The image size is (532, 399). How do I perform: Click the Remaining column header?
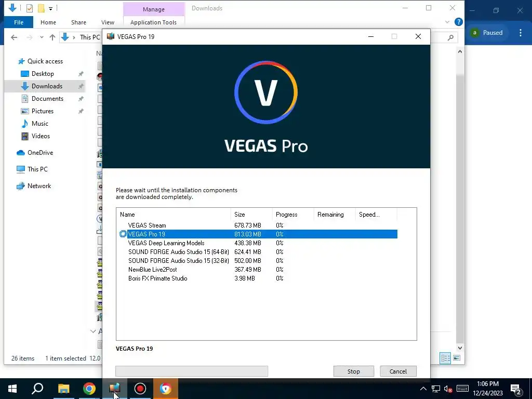tap(334, 215)
